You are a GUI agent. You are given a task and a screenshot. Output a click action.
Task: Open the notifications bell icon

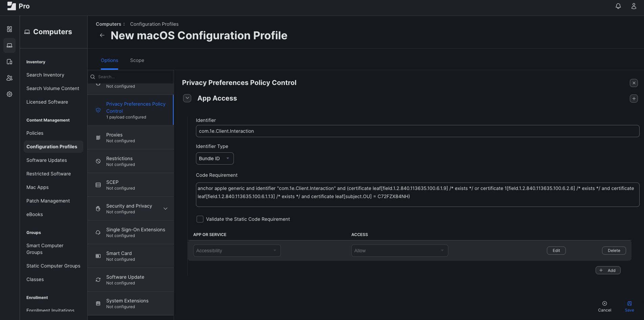pos(618,6)
